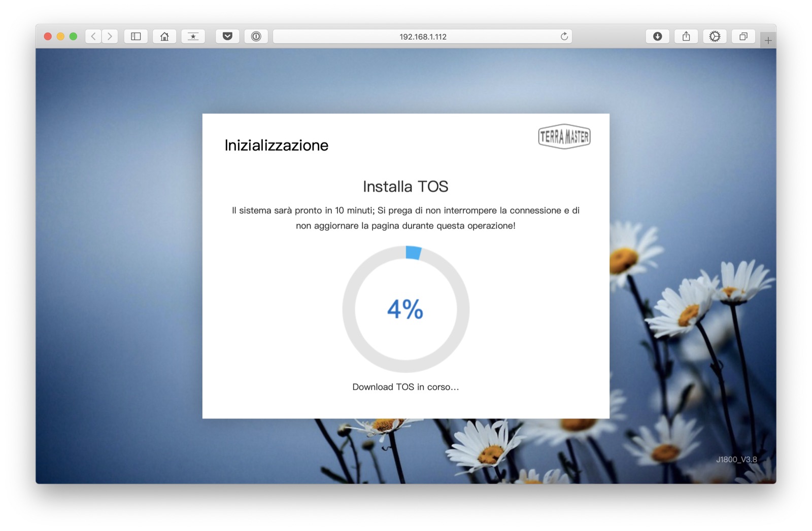Minimize the Safari window
812x531 pixels.
tap(60, 37)
